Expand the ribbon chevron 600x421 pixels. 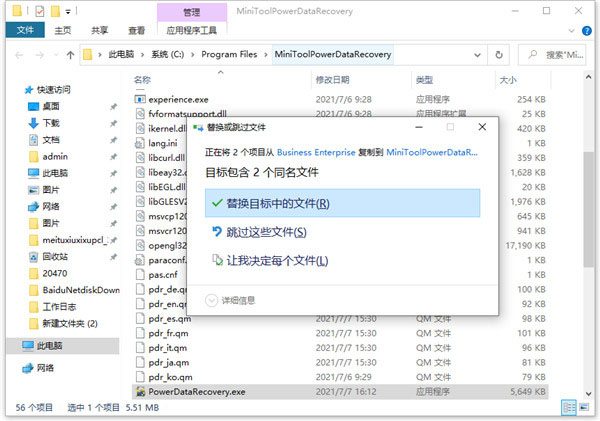(x=571, y=31)
